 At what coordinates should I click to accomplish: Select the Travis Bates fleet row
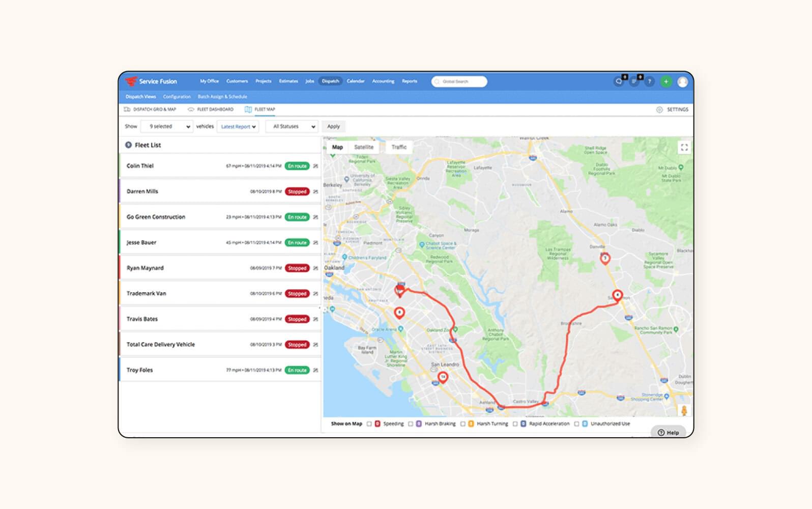point(220,319)
